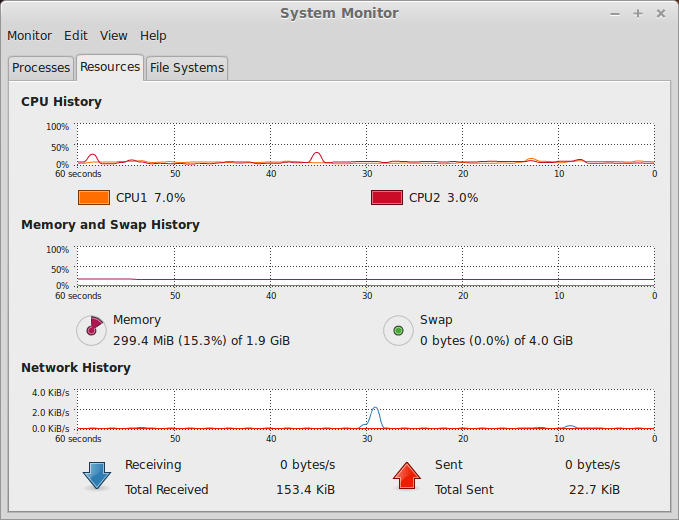This screenshot has height=520, width=679.
Task: Click '0 bytes (0.0%) of 4.0 GiB' text
Action: point(496,341)
